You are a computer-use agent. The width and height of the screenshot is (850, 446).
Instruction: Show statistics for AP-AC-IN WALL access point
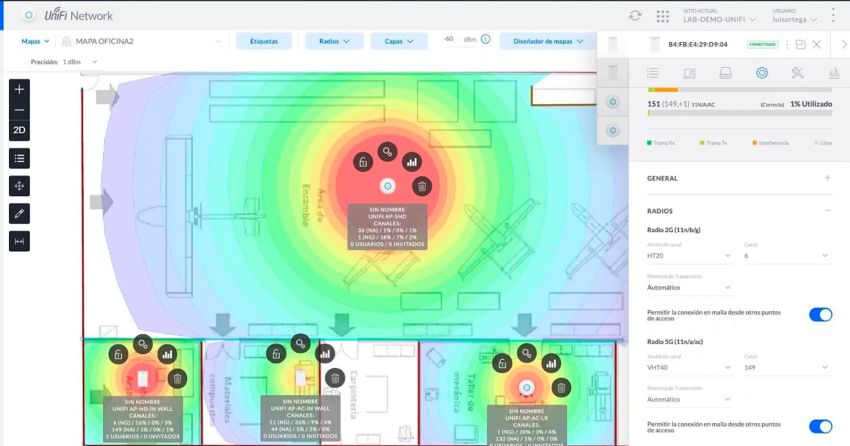(x=325, y=354)
